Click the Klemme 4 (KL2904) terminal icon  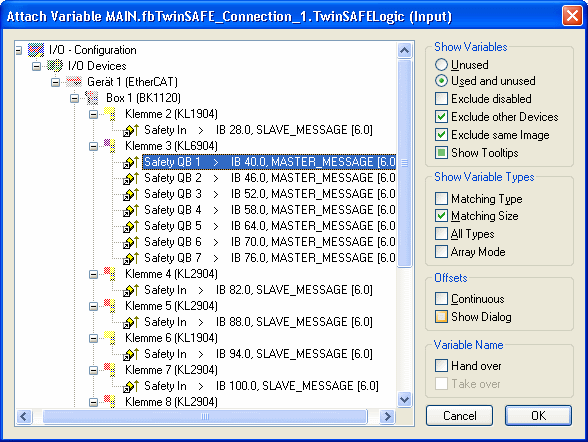coord(110,274)
